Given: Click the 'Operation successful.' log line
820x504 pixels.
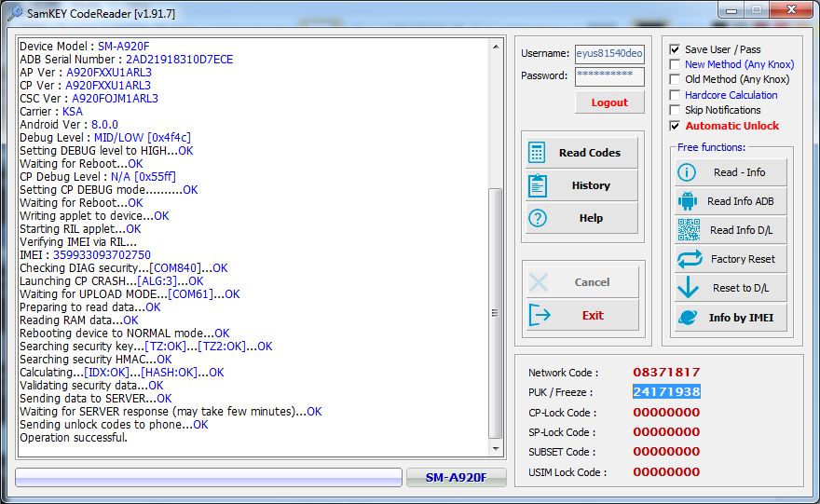Looking at the screenshot, I should click(74, 438).
